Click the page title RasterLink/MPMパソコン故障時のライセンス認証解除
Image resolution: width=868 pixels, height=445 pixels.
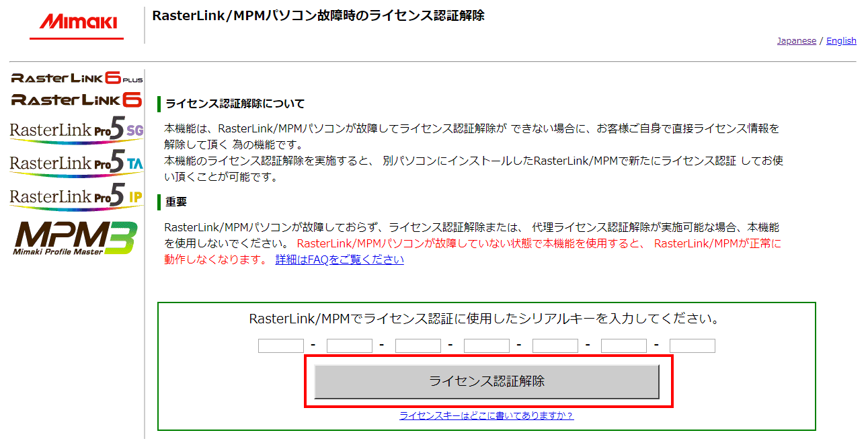(318, 15)
